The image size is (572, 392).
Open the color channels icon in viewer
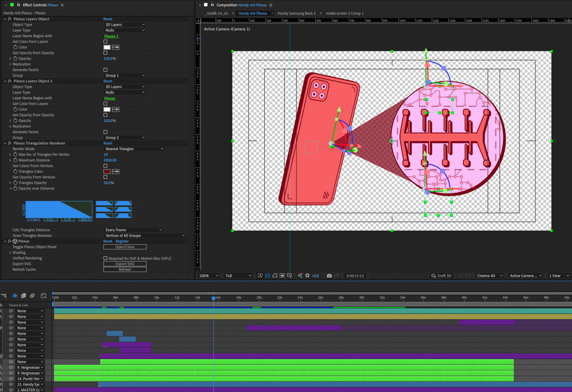(300, 276)
